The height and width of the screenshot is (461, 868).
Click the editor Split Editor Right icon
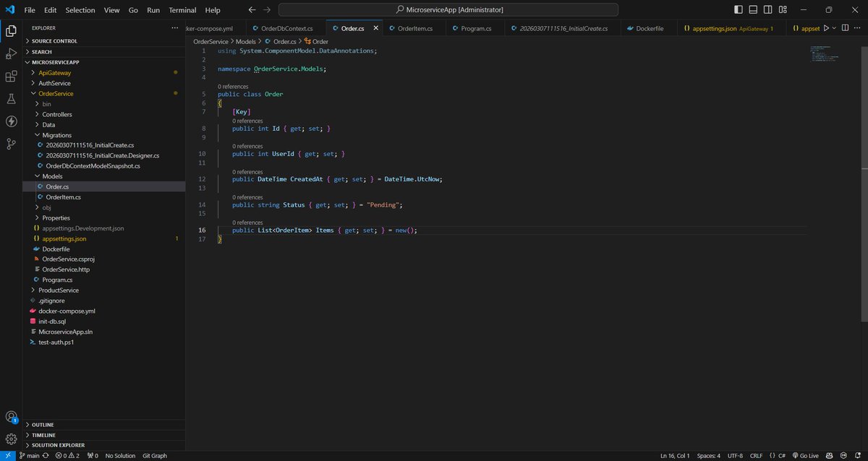click(x=845, y=28)
